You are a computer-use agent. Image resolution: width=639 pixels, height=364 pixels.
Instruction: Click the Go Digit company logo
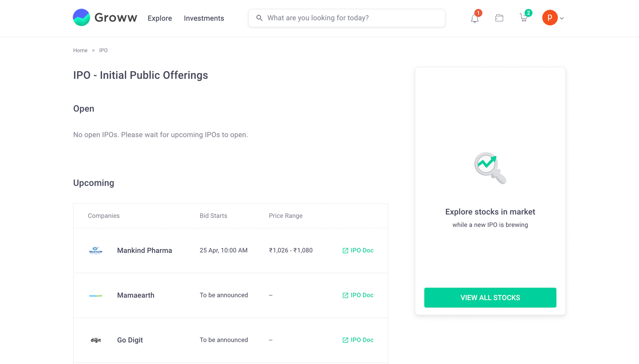pyautogui.click(x=96, y=340)
